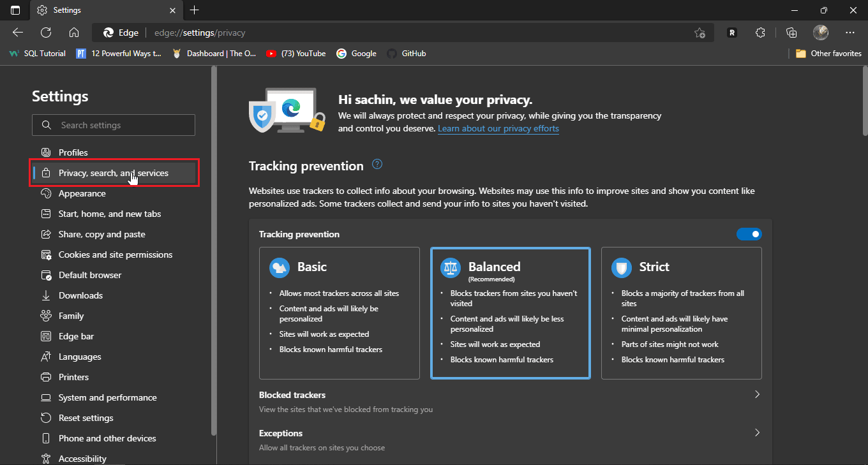Go to the Home page icon

point(74,33)
